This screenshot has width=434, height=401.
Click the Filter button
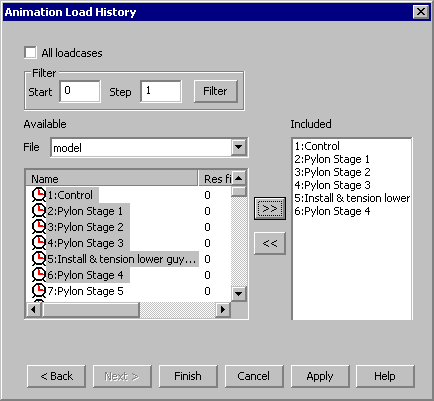216,91
